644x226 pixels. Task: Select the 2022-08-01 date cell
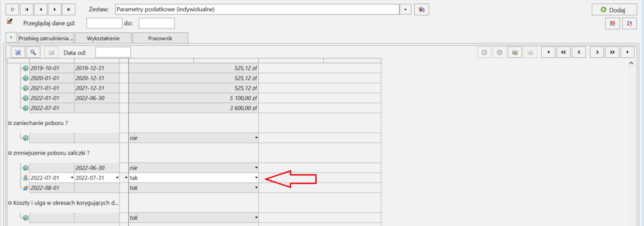pyautogui.click(x=52, y=188)
